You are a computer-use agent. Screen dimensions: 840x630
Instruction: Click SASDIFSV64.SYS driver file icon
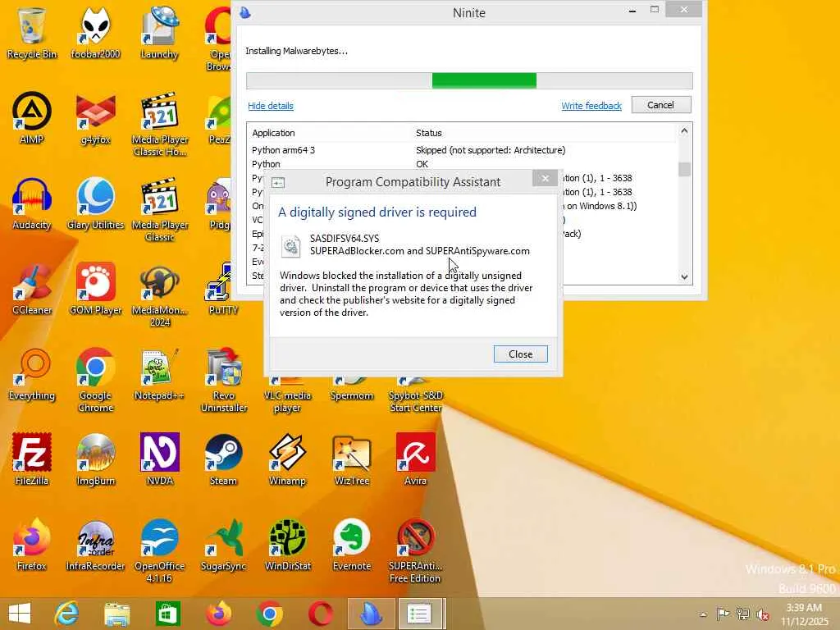tap(291, 245)
